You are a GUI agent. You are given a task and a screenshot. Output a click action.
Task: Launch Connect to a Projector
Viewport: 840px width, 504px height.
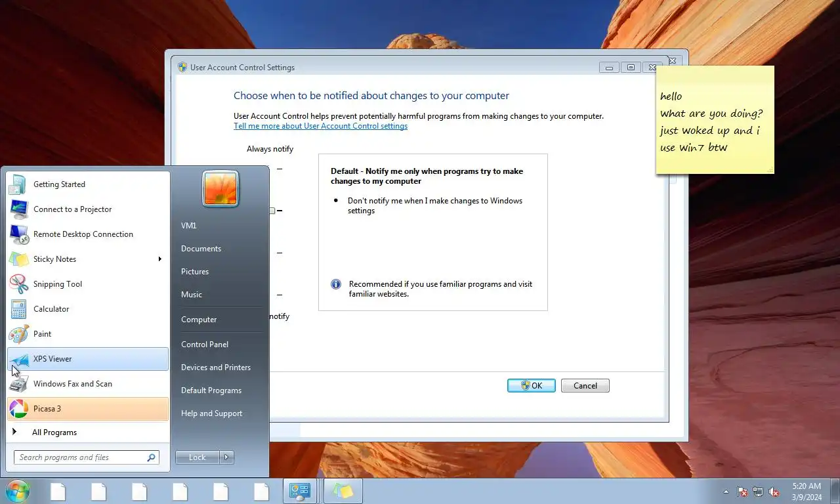pos(88,209)
